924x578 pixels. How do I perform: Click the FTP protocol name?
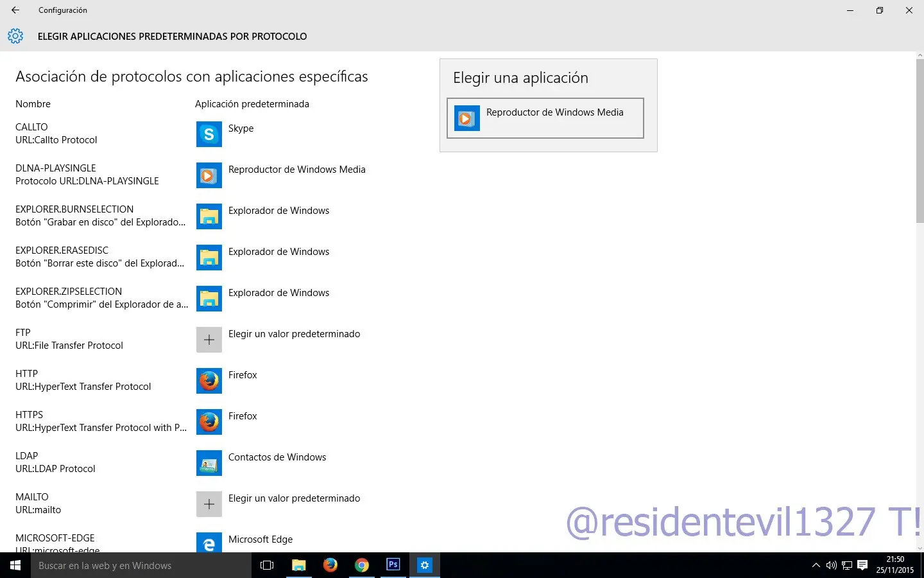point(23,333)
